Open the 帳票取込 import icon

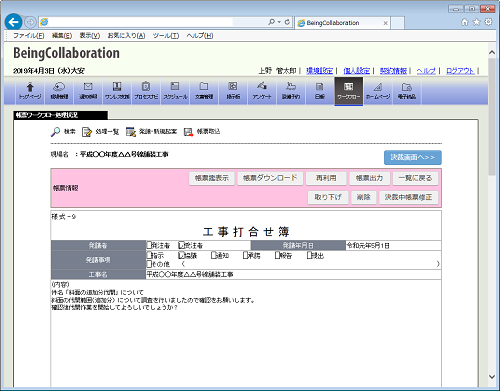188,132
